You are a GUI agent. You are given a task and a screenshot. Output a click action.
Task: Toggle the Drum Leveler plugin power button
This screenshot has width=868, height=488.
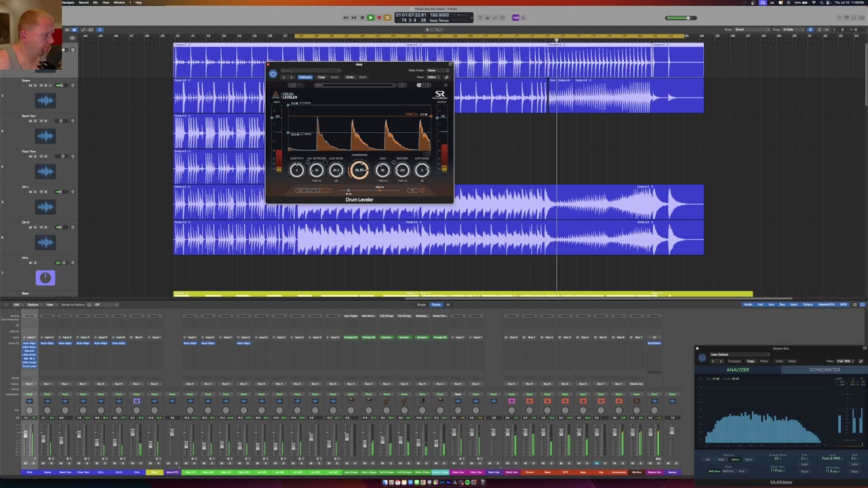click(x=273, y=74)
